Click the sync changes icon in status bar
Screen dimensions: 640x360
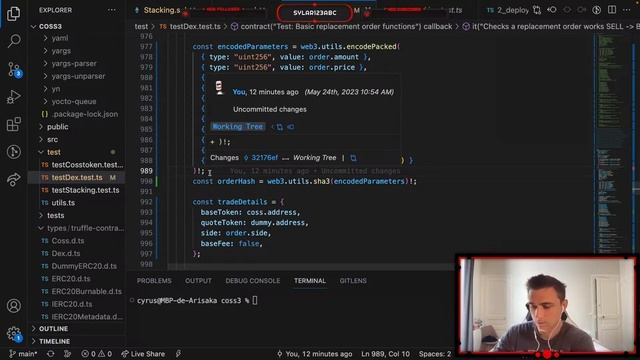click(x=50, y=354)
